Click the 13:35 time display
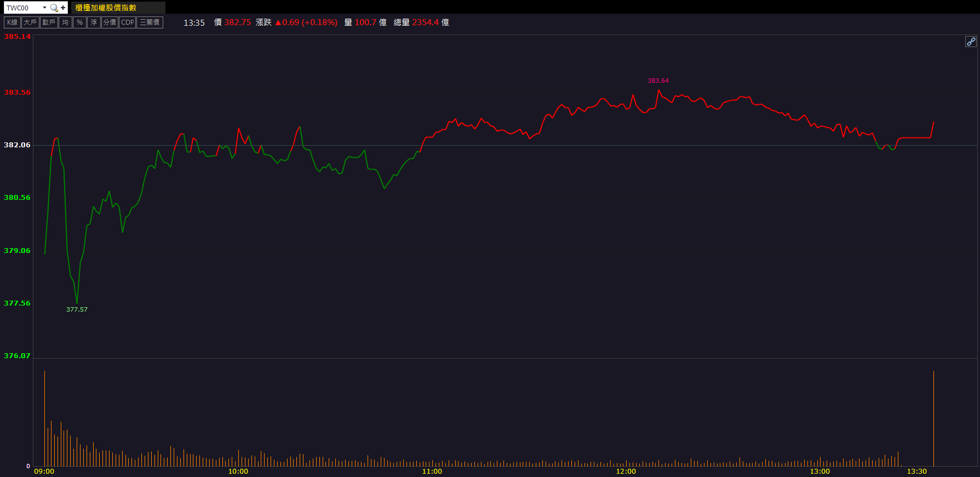The height and width of the screenshot is (477, 980). coord(194,22)
